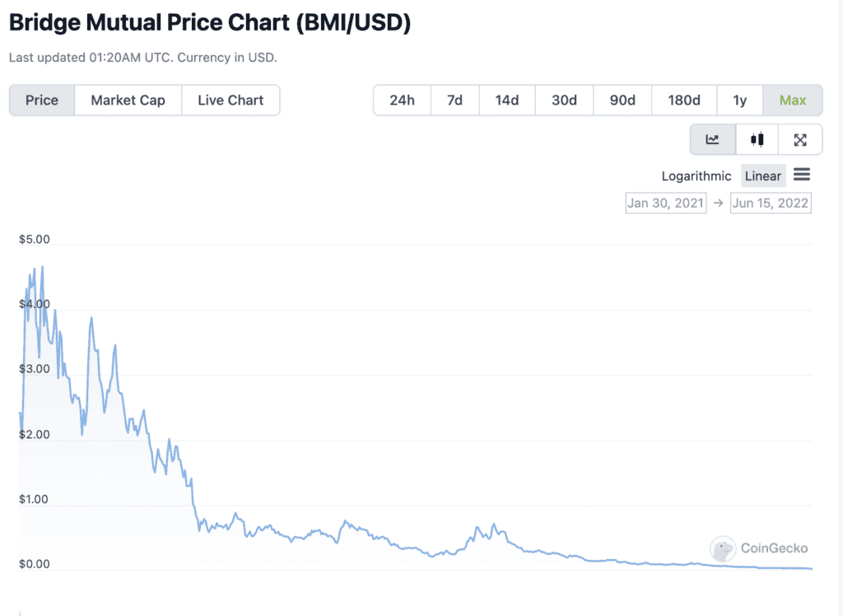Viewport: 843px width, 616px height.
Task: Enable Logarithmic scale
Action: tap(696, 175)
